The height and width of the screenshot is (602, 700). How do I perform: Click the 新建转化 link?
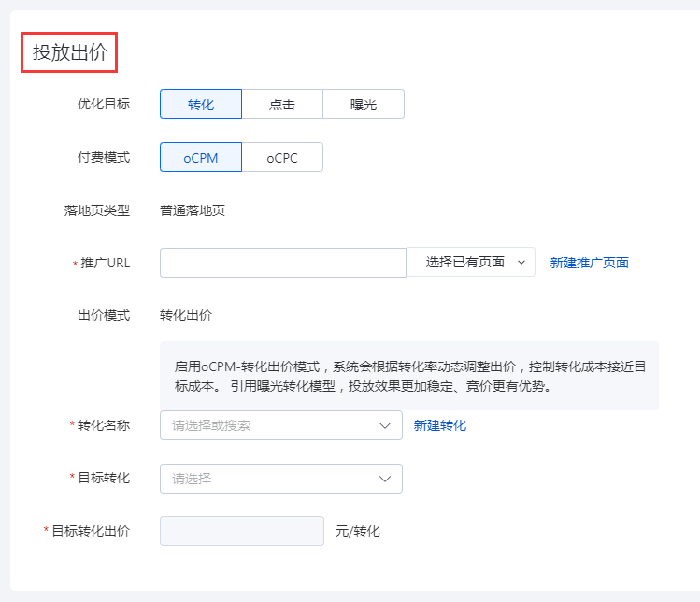point(440,425)
